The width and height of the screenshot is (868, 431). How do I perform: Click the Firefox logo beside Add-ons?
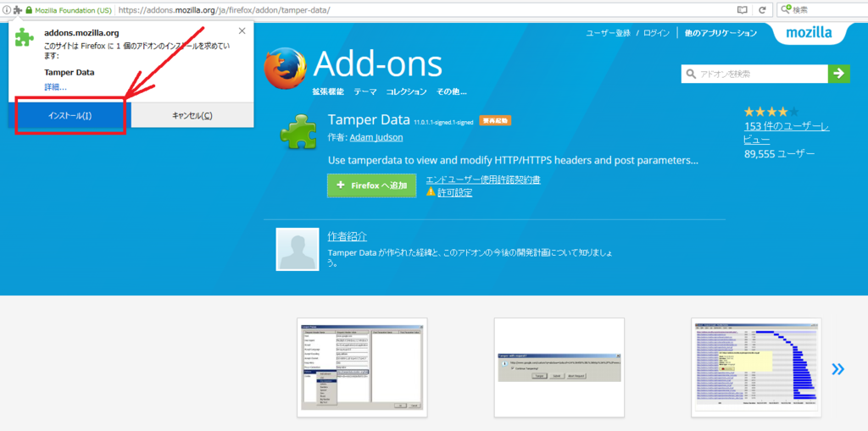[286, 69]
